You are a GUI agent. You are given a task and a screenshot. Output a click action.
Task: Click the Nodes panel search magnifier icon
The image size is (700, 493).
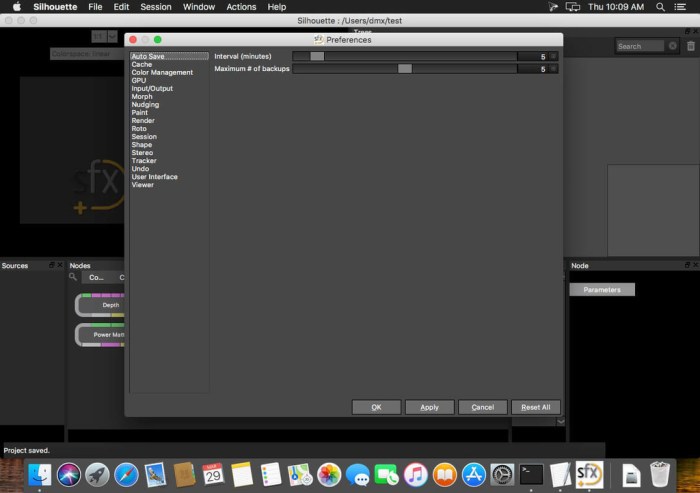[73, 277]
